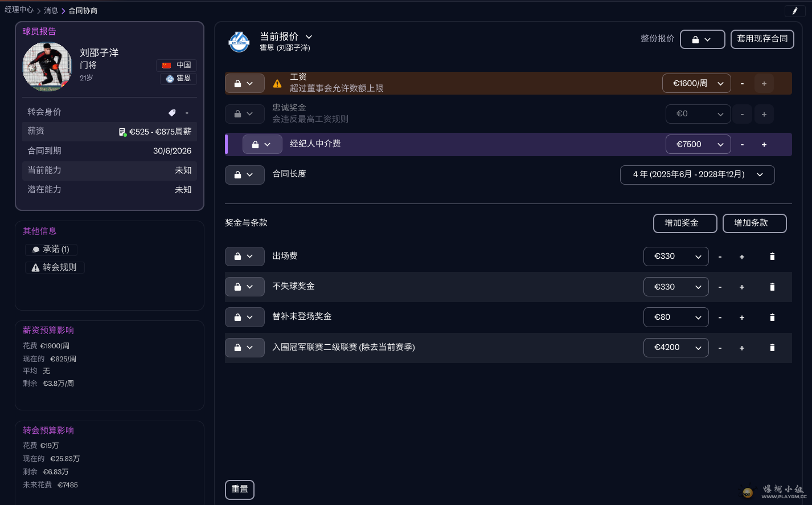Go to 经理中心 in the breadcrumb
This screenshot has width=812, height=505.
19,10
